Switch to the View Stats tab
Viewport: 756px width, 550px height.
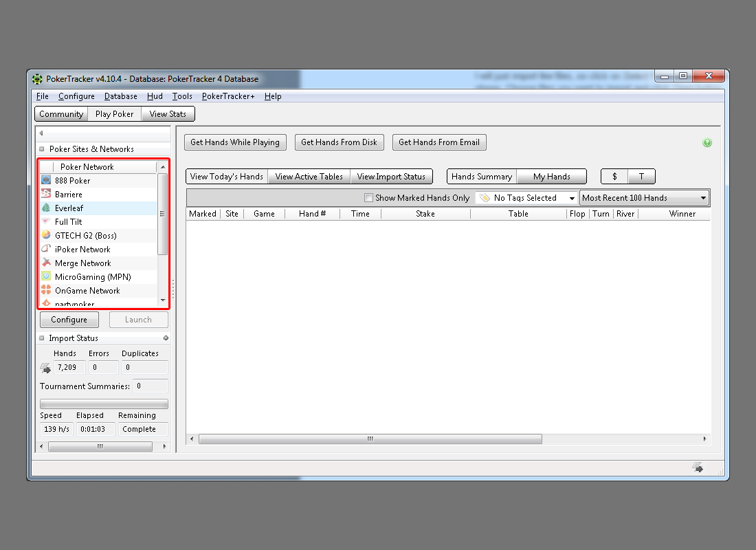[168, 114]
